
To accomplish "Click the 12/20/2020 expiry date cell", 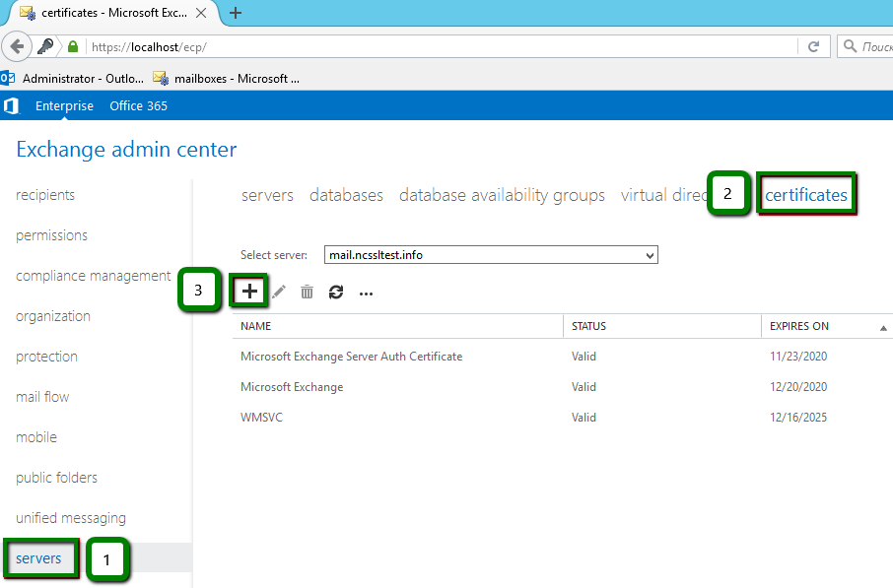I will pyautogui.click(x=798, y=387).
